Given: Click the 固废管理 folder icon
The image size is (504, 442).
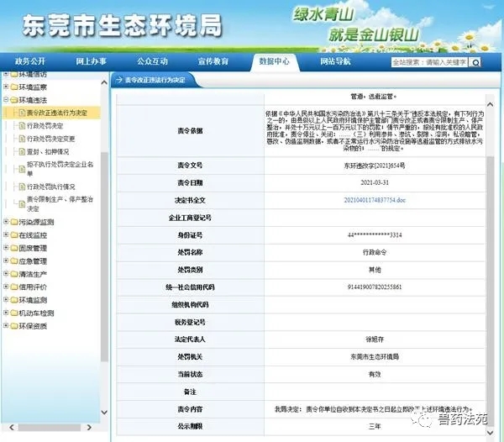Looking at the screenshot, I should click(x=13, y=248).
